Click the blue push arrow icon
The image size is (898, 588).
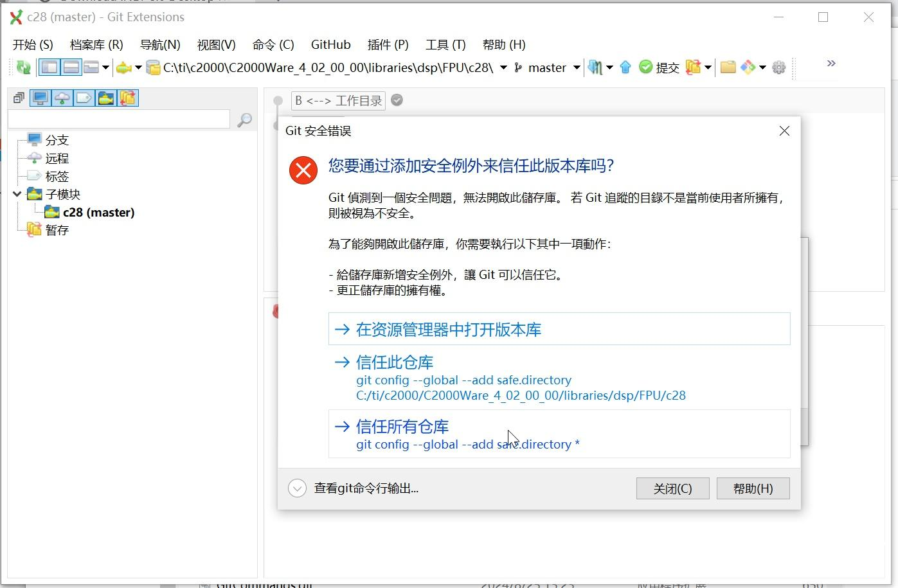625,67
